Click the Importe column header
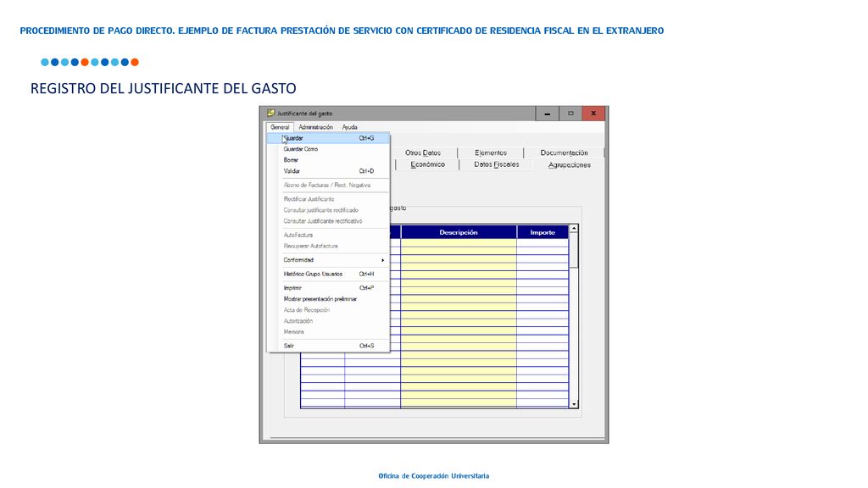The height and width of the screenshot is (488, 868). coord(542,232)
